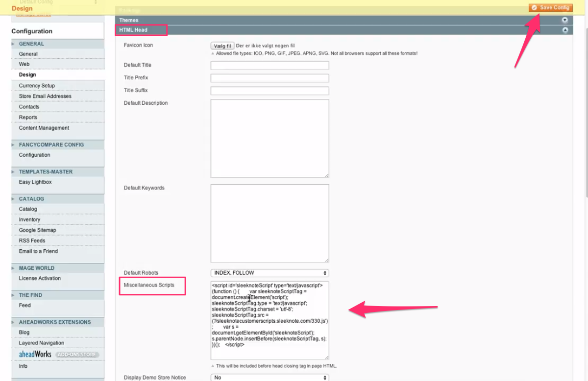Image resolution: width=588 pixels, height=381 pixels.
Task: Collapse the HTML Head section arrow icon
Action: click(x=565, y=30)
